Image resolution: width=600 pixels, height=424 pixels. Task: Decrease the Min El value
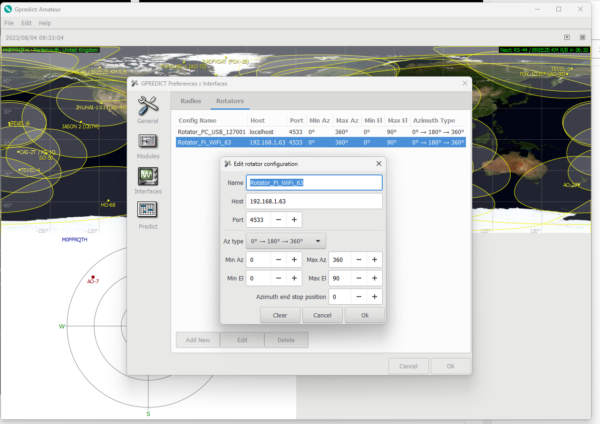tap(279, 278)
